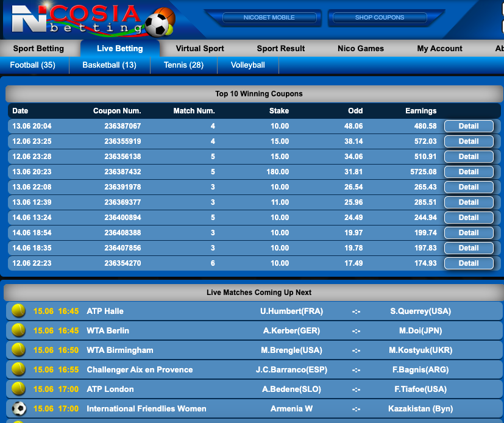View Detail for coupon 236387067

pos(469,126)
